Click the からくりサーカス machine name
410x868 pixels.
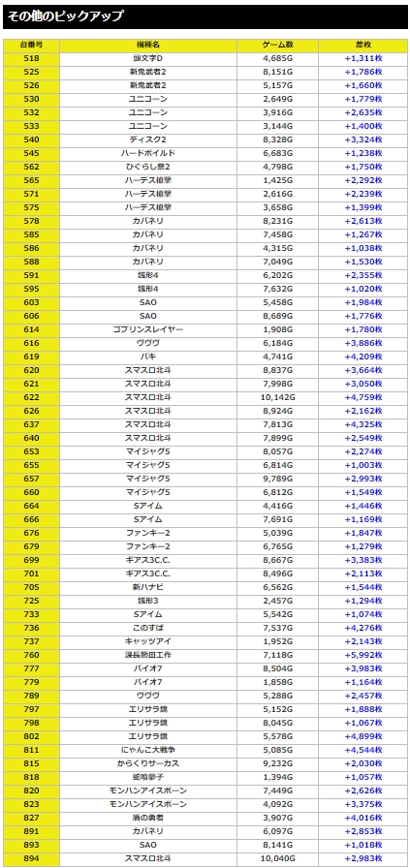[148, 763]
